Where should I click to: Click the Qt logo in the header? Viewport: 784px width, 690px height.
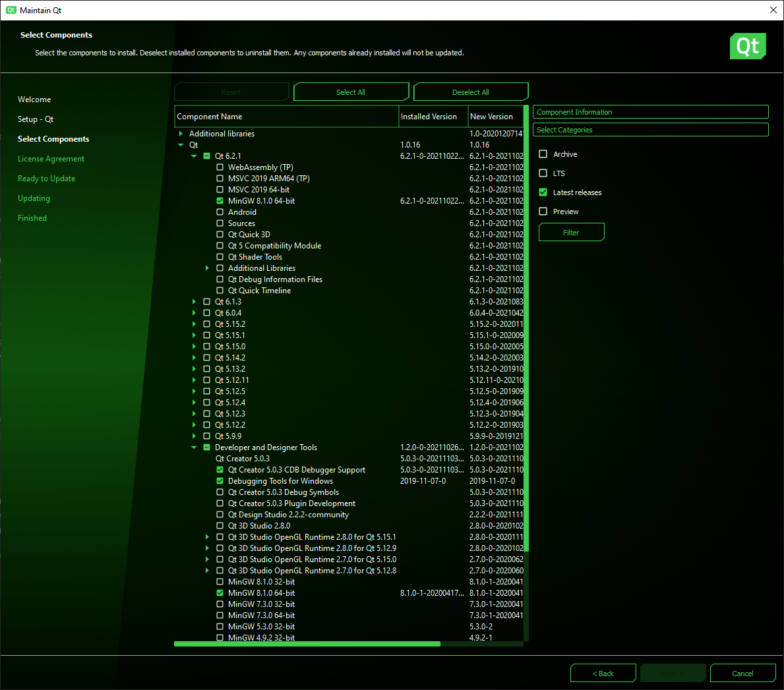coord(748,46)
